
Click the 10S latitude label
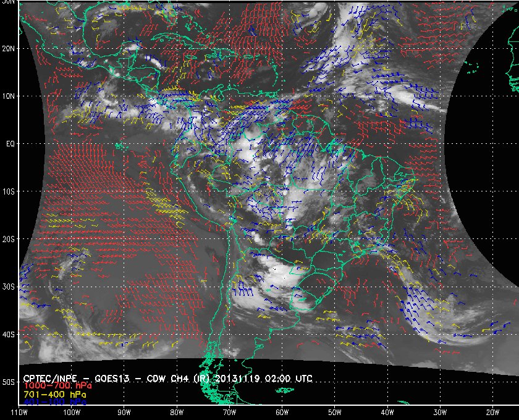(8, 191)
